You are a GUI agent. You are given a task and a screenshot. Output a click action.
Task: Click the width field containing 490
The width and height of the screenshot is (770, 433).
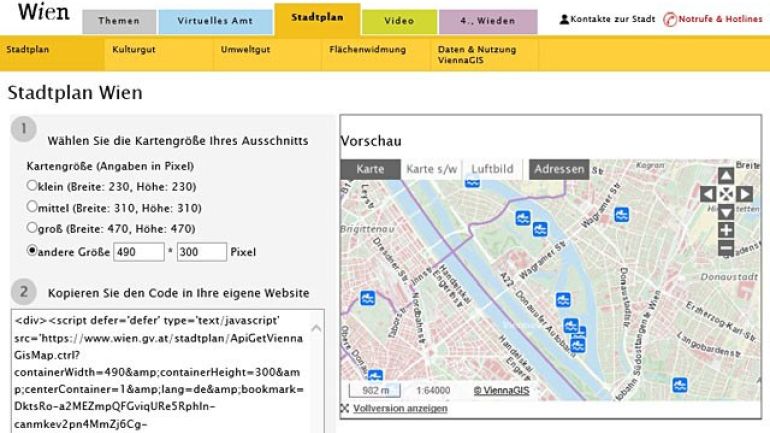(139, 252)
